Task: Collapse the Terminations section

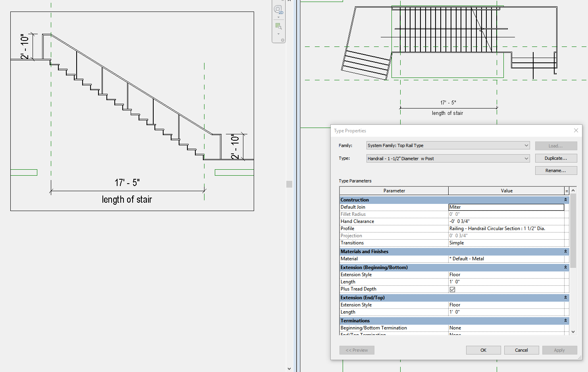Action: [565, 321]
